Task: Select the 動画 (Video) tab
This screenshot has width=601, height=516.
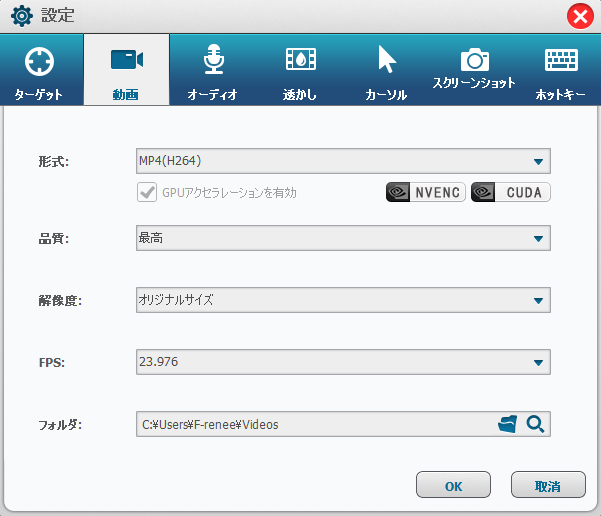Action: click(x=126, y=70)
